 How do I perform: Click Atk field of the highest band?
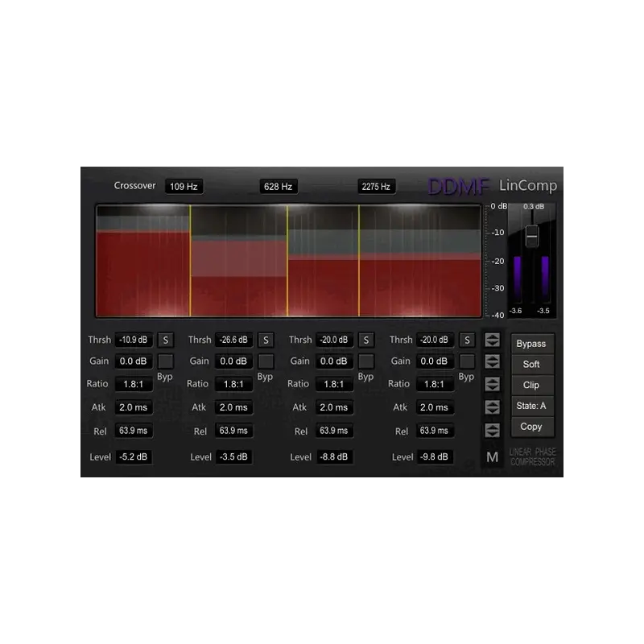pyautogui.click(x=435, y=407)
